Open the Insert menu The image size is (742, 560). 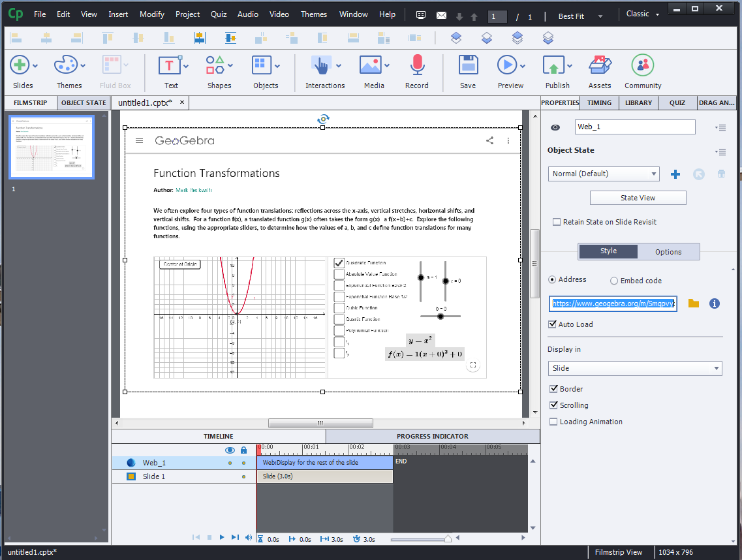(118, 14)
